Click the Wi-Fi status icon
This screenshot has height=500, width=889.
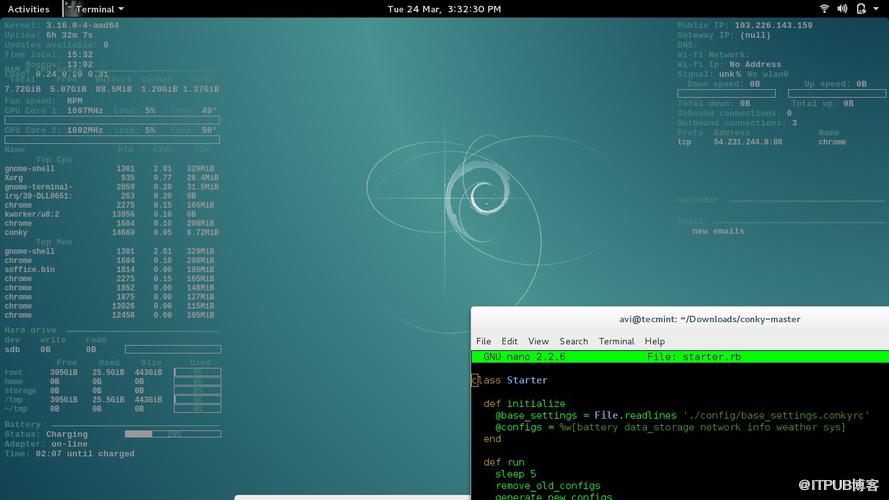point(824,9)
